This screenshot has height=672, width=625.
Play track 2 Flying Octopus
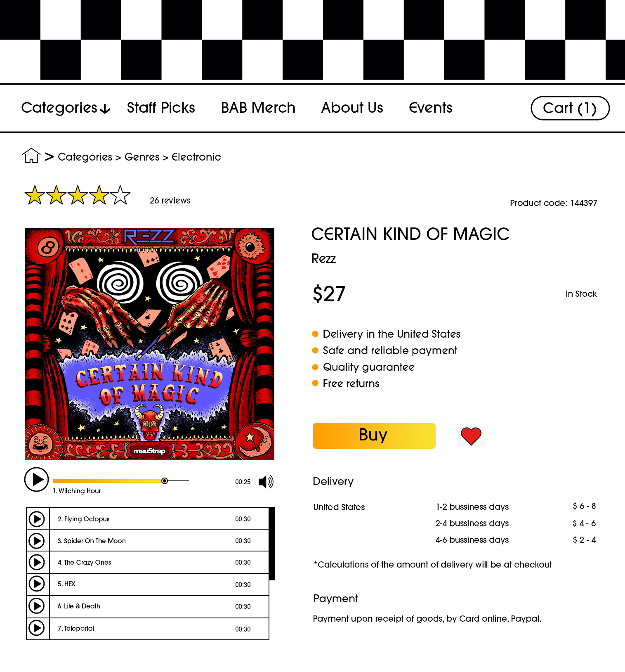point(37,519)
